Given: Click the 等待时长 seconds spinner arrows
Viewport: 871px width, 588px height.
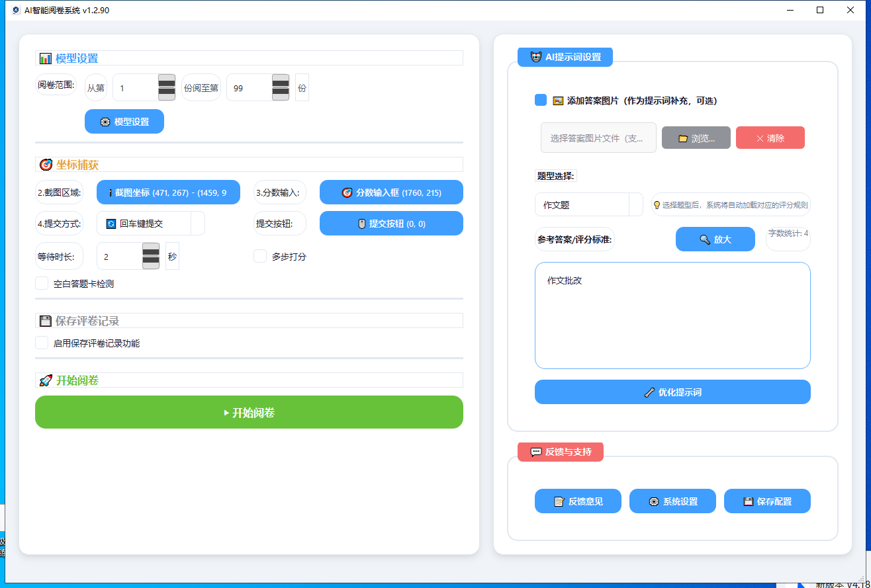Looking at the screenshot, I should [151, 256].
